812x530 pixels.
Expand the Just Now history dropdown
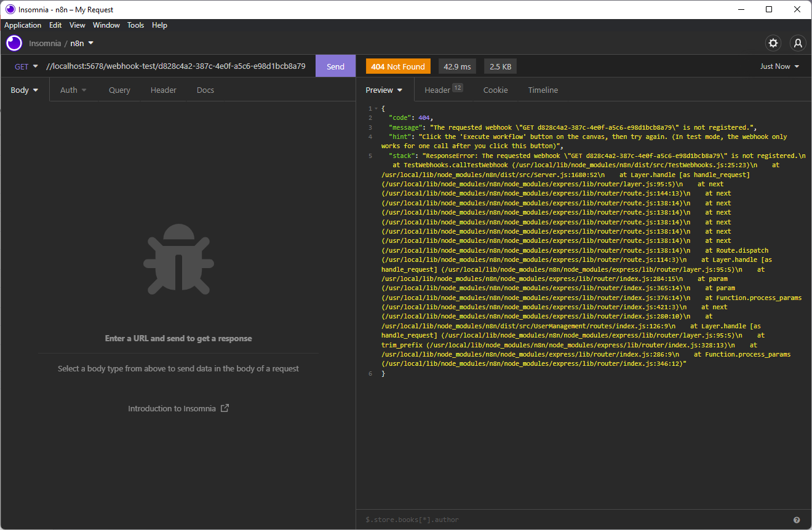[779, 66]
